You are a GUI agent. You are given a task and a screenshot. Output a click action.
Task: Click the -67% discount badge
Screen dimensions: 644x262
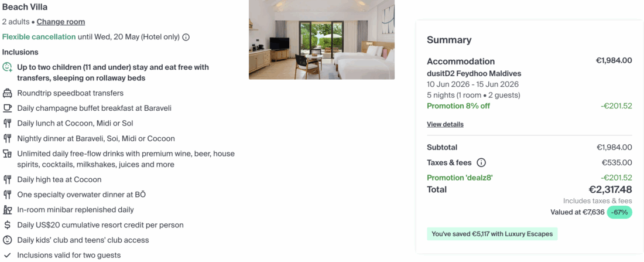(619, 212)
